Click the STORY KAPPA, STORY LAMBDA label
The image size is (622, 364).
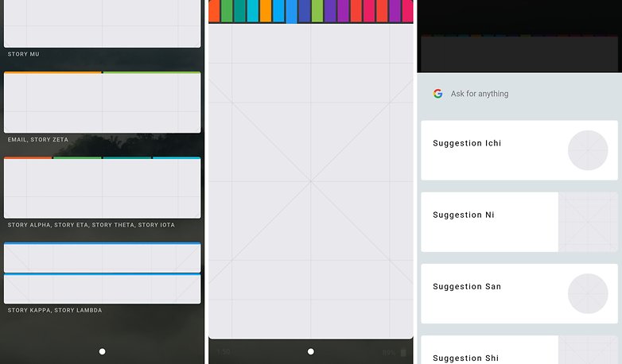tap(55, 310)
